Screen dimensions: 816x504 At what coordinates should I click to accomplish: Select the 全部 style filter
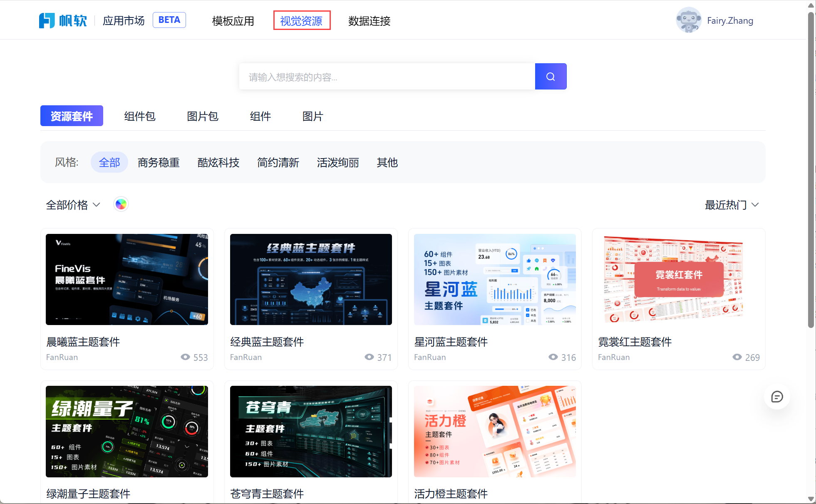click(x=109, y=162)
